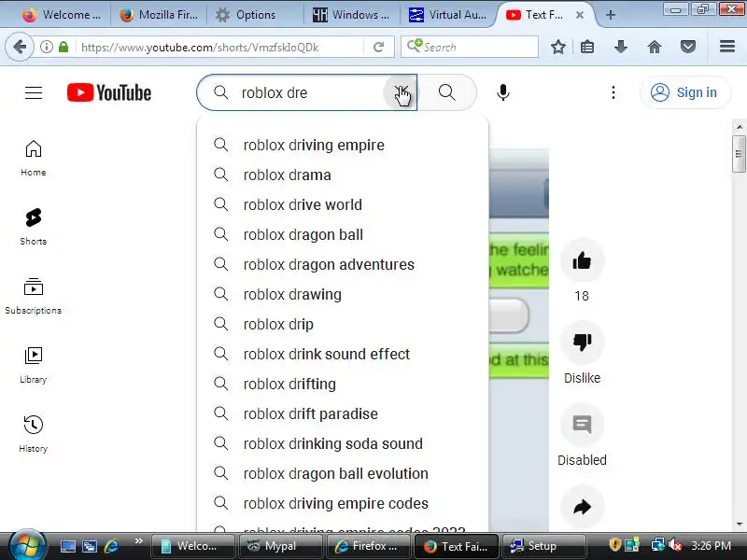This screenshot has height=560, width=747.
Task: Show bookmarks list icon in toolbar
Action: (587, 47)
